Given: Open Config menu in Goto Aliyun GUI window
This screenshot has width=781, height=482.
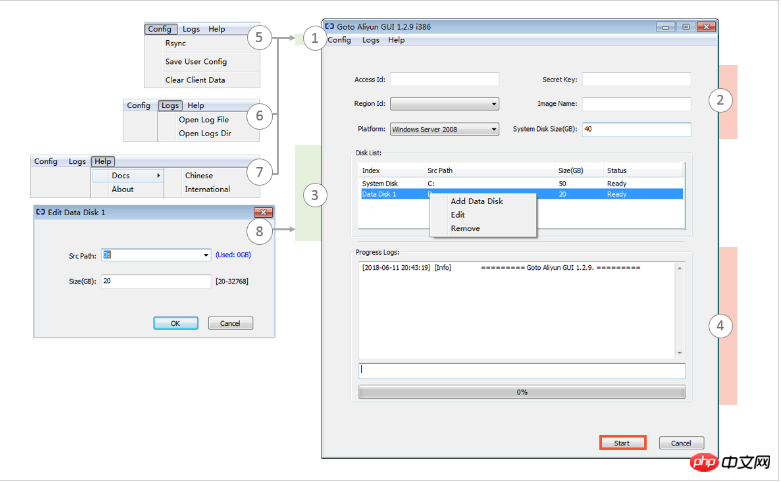Looking at the screenshot, I should (x=339, y=40).
